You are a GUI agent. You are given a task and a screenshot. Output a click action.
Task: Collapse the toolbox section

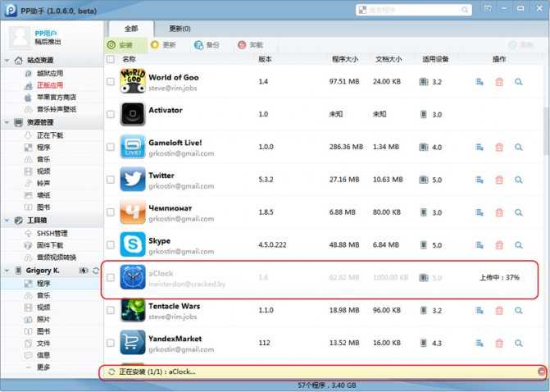[x=7, y=221]
